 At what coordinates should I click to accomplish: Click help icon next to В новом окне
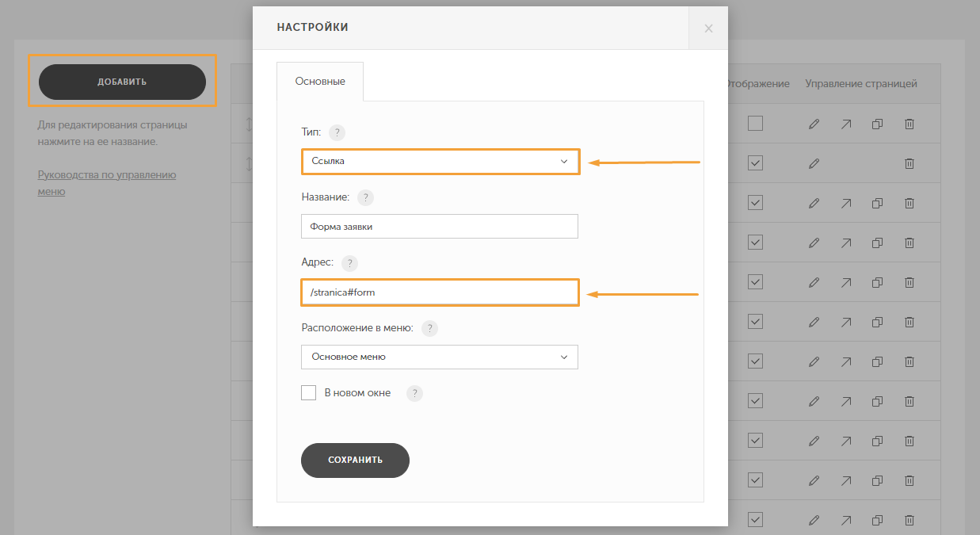[414, 393]
